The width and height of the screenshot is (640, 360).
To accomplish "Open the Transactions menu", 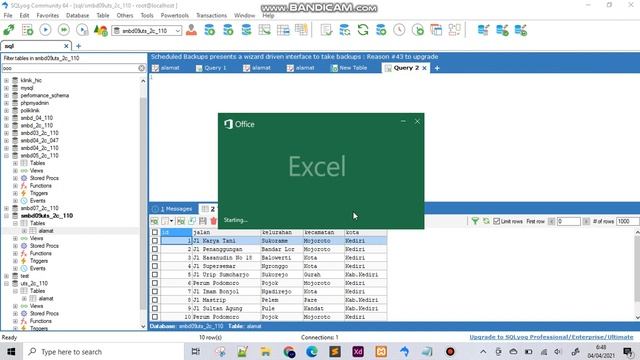I will coord(211,15).
